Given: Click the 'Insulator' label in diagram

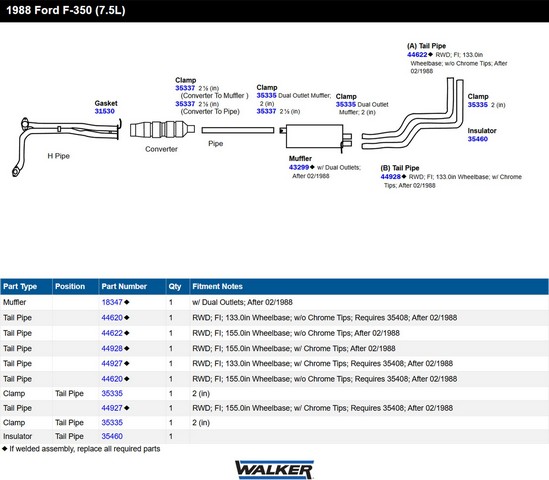Looking at the screenshot, I should coord(482,131).
